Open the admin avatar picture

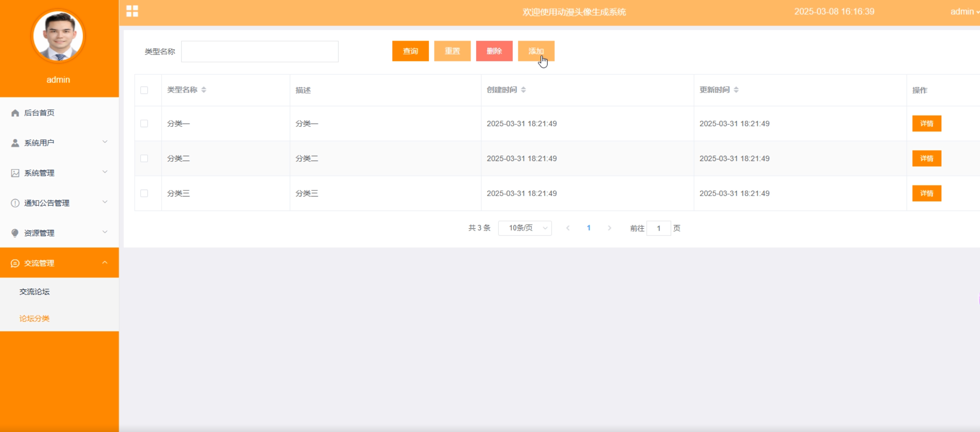coord(58,36)
